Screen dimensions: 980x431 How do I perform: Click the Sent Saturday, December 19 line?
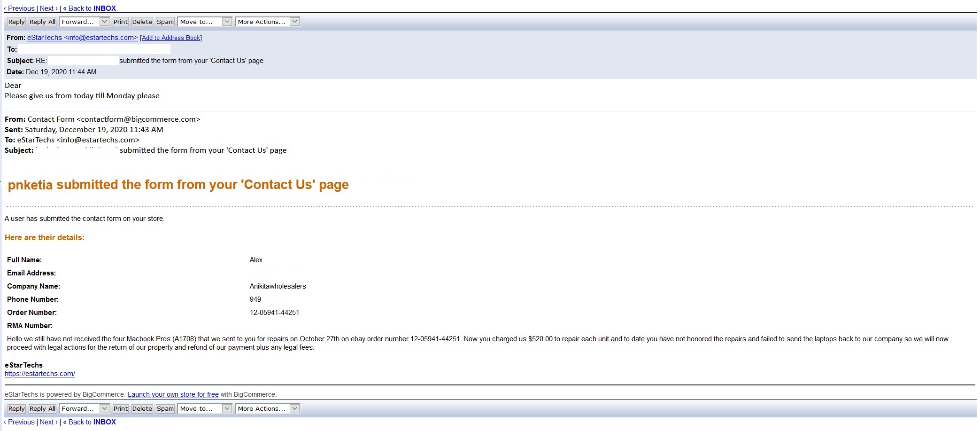point(84,130)
